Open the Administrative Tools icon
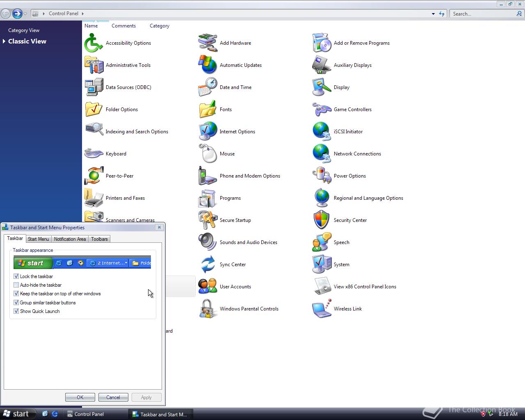Screen dimensions: 525x420 click(94, 65)
